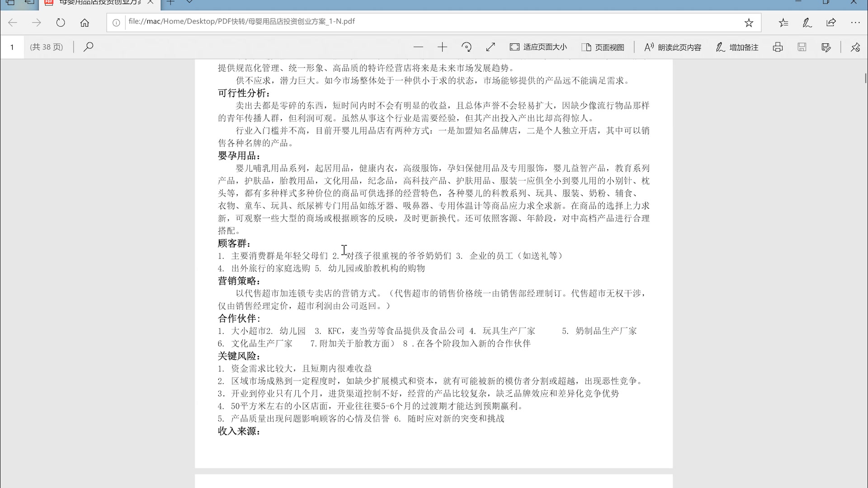Refresh the PDF page
This screenshot has width=868, height=488.
pos(61,23)
